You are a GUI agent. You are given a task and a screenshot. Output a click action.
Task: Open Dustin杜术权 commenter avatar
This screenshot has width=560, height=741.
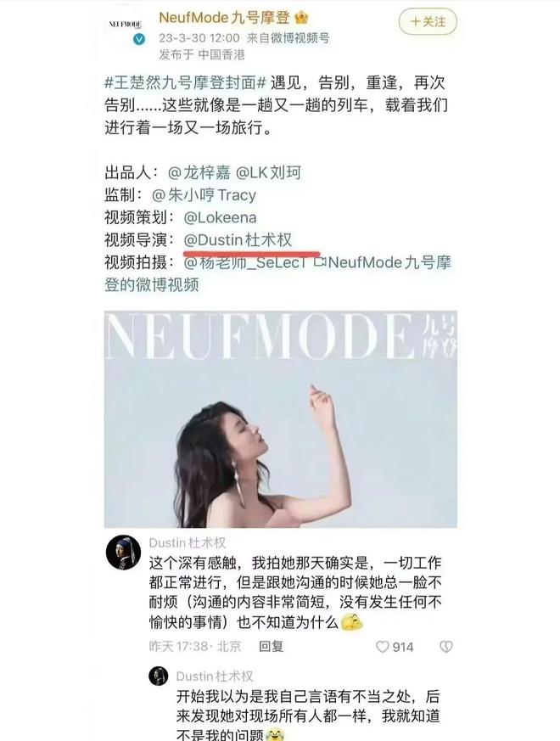[123, 553]
